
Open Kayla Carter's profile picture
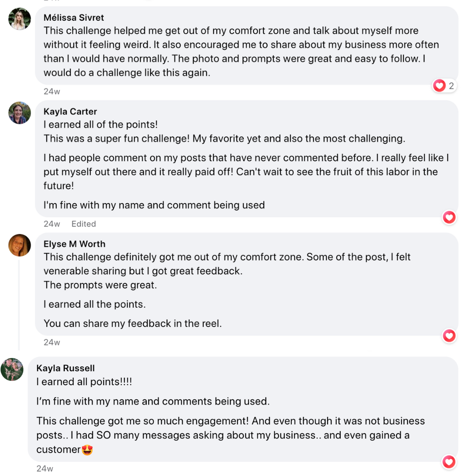pyautogui.click(x=20, y=113)
